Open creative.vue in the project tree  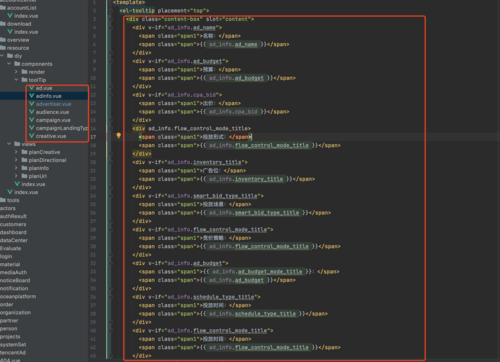point(51,136)
